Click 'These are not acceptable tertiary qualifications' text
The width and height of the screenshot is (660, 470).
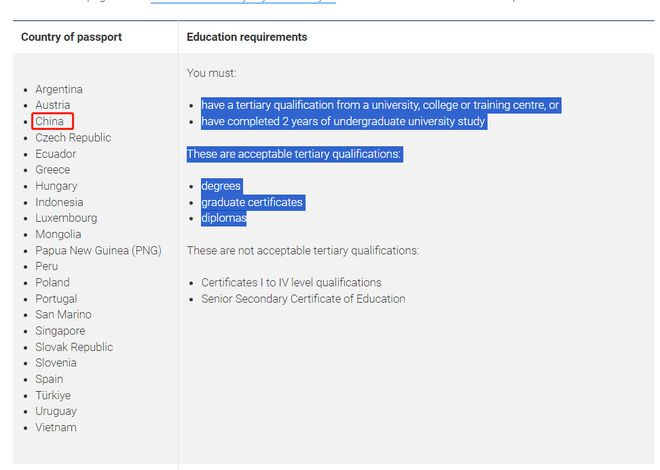(302, 250)
